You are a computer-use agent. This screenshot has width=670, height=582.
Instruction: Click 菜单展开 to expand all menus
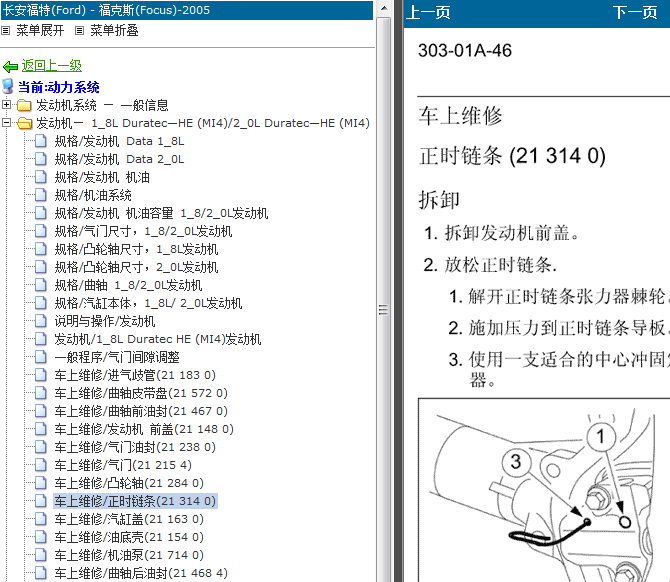(40, 31)
